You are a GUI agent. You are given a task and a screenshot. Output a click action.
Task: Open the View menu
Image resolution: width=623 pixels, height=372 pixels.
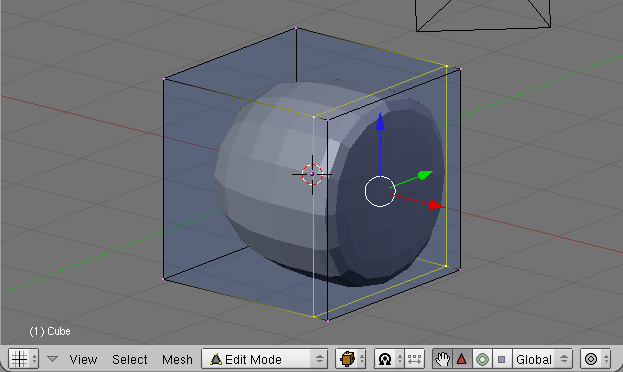[x=83, y=359]
